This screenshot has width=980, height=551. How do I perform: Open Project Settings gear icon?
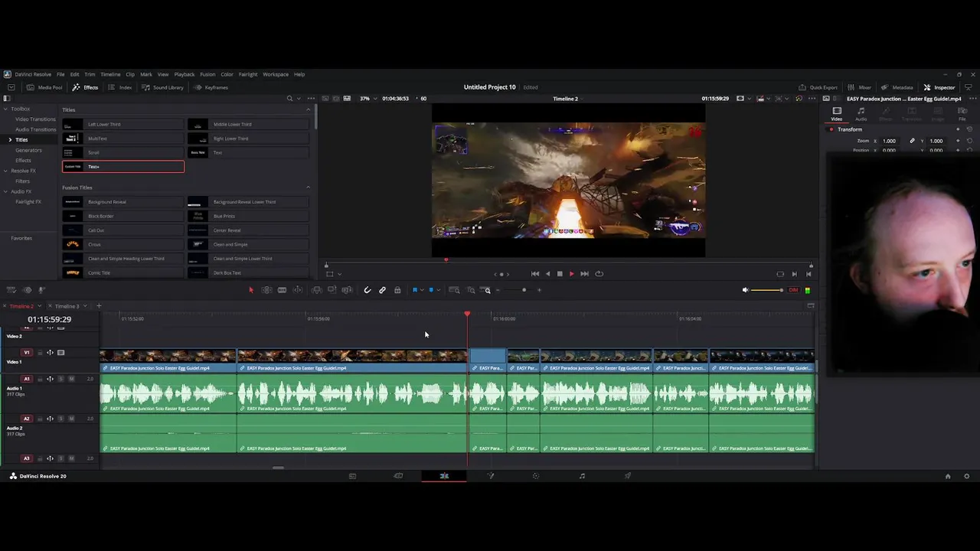point(966,476)
